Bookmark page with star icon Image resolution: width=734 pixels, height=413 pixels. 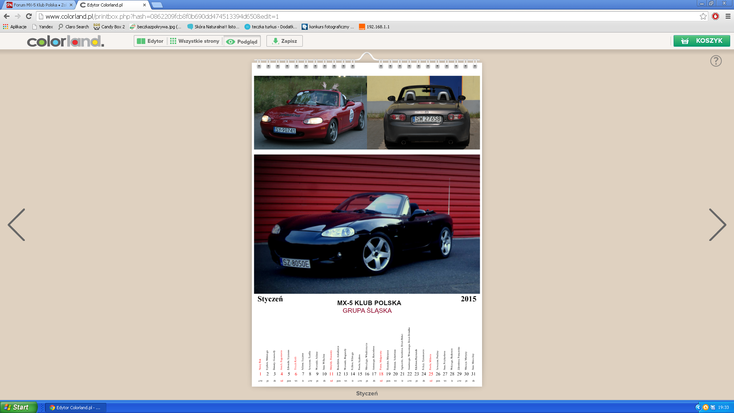[703, 16]
